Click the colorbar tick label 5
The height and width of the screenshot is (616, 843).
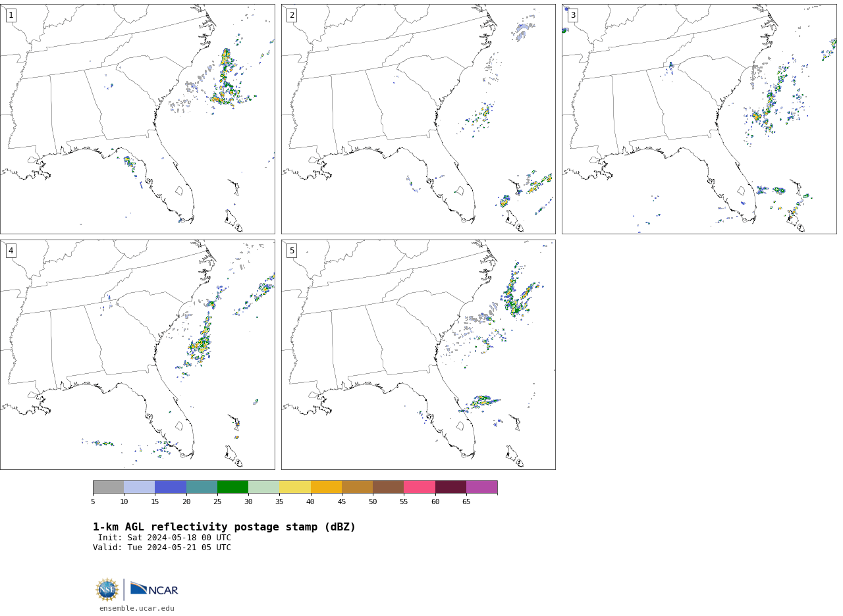pos(93,501)
